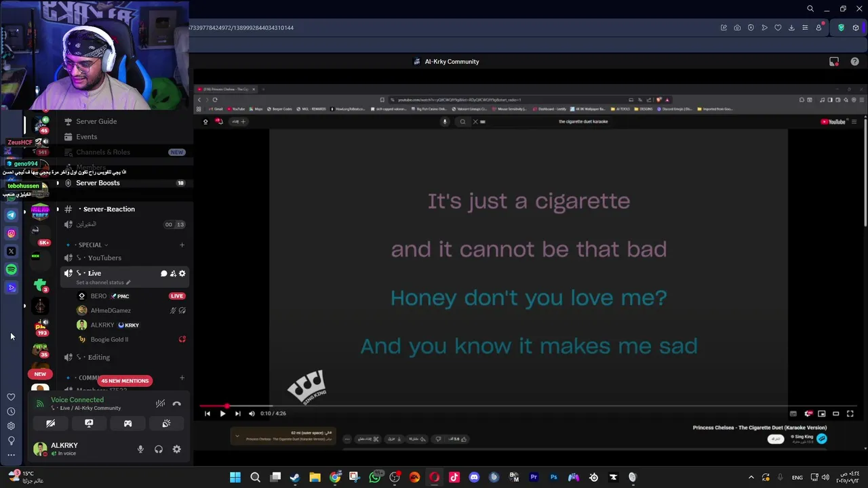Open Photoshop from taskbar

tap(553, 477)
